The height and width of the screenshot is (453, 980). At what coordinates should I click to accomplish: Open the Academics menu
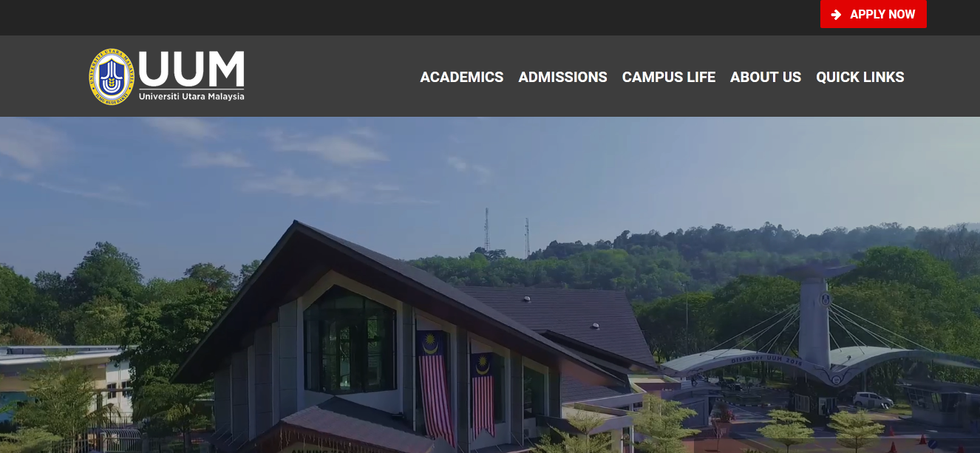[x=462, y=77]
